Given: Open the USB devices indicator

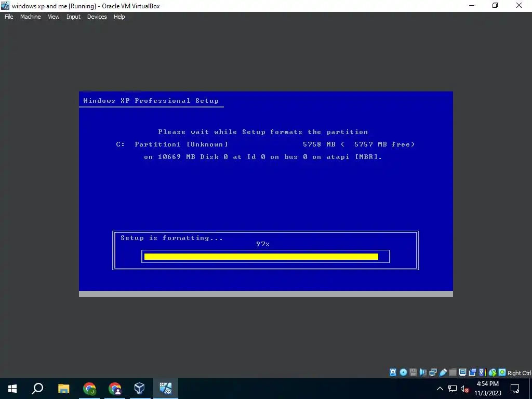Looking at the screenshot, I should click(x=443, y=372).
